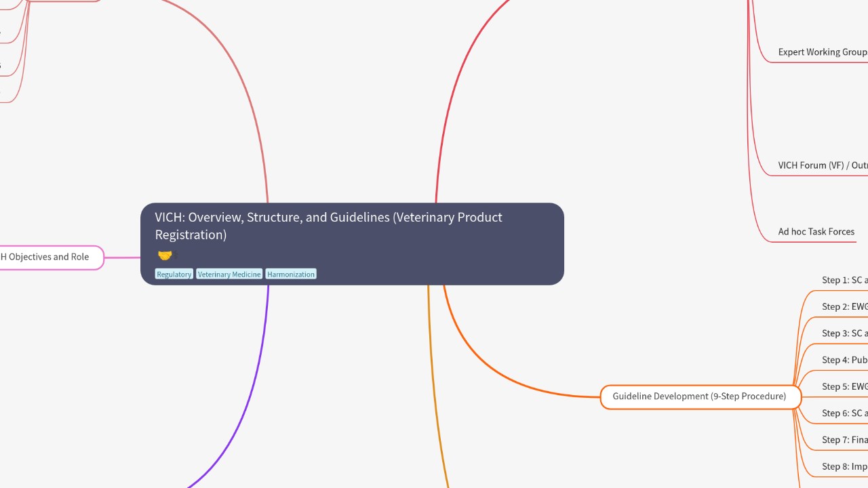Open Guideline Development (9-Step Procedure) node
The height and width of the screenshot is (488, 868).
pos(699,396)
